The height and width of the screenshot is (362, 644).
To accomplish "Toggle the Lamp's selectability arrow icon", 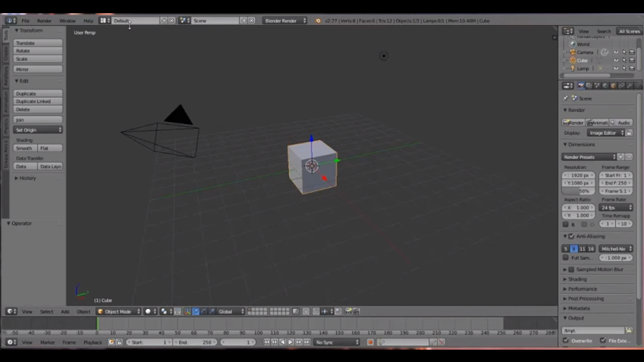I will [625, 68].
